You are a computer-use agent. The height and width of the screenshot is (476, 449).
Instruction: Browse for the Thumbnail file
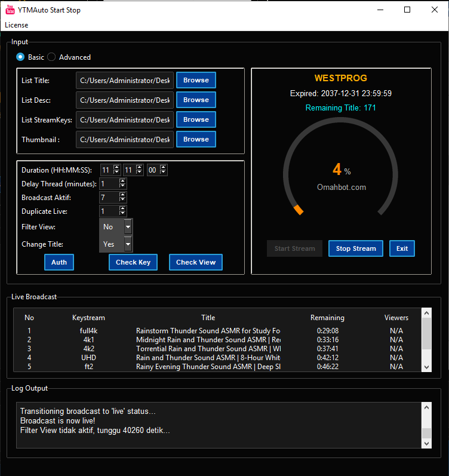(196, 139)
